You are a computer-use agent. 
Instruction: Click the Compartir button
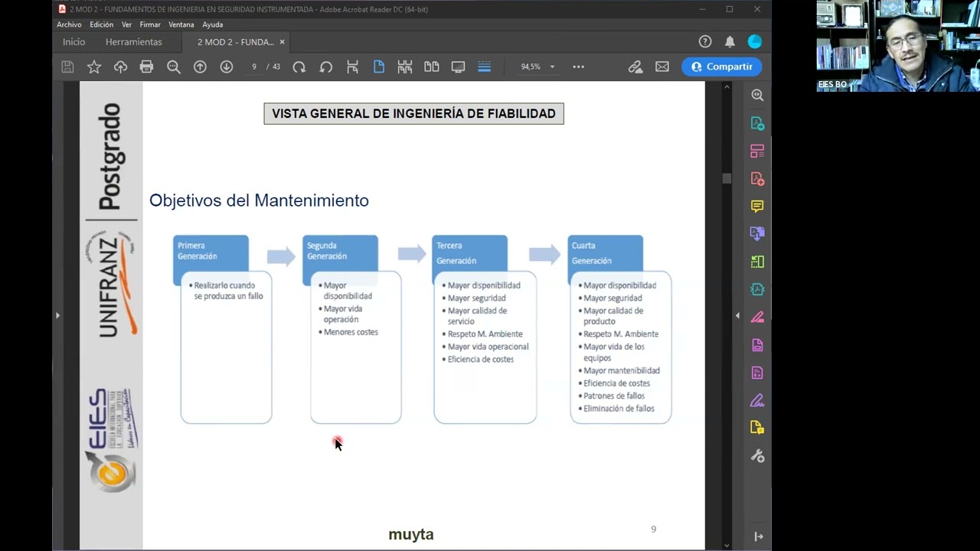722,67
